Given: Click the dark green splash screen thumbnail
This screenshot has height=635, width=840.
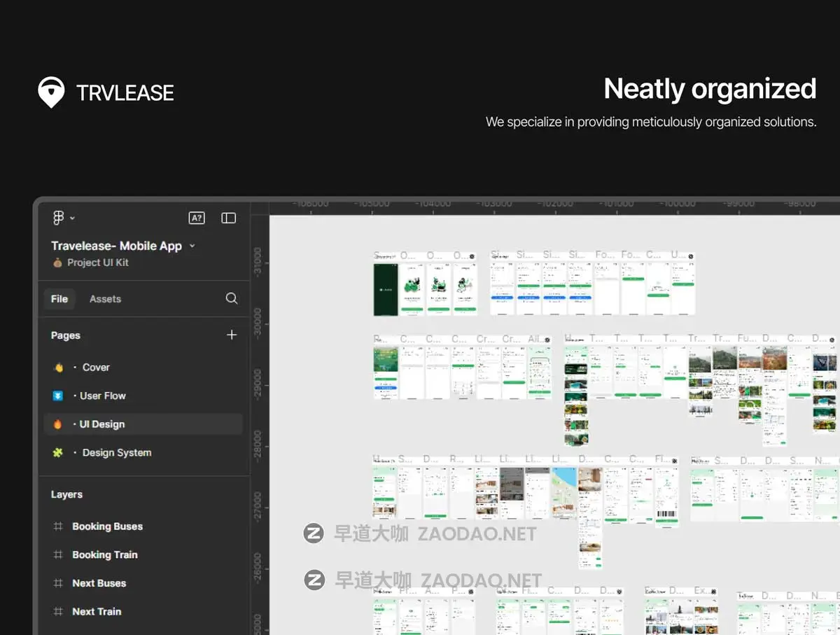Looking at the screenshot, I should click(x=385, y=289).
